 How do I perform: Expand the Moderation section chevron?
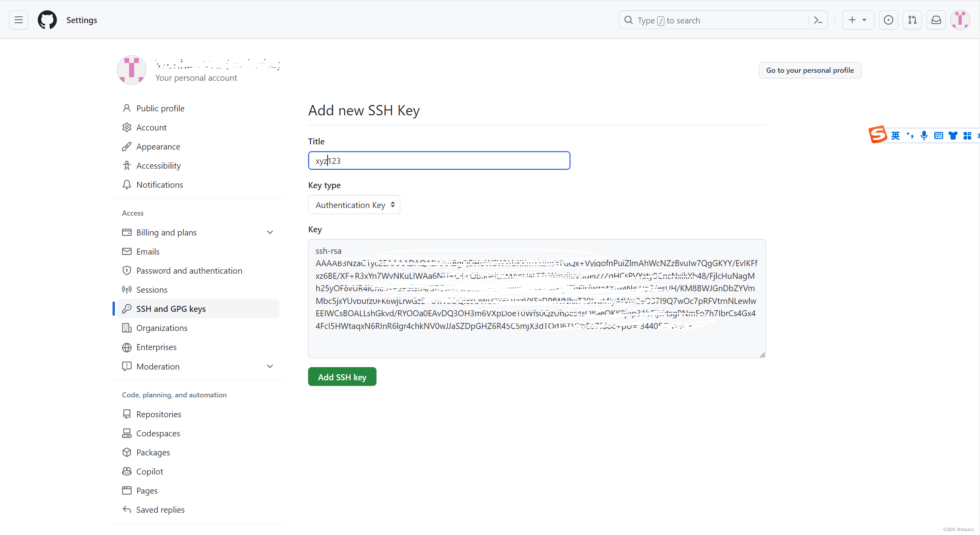click(x=270, y=366)
